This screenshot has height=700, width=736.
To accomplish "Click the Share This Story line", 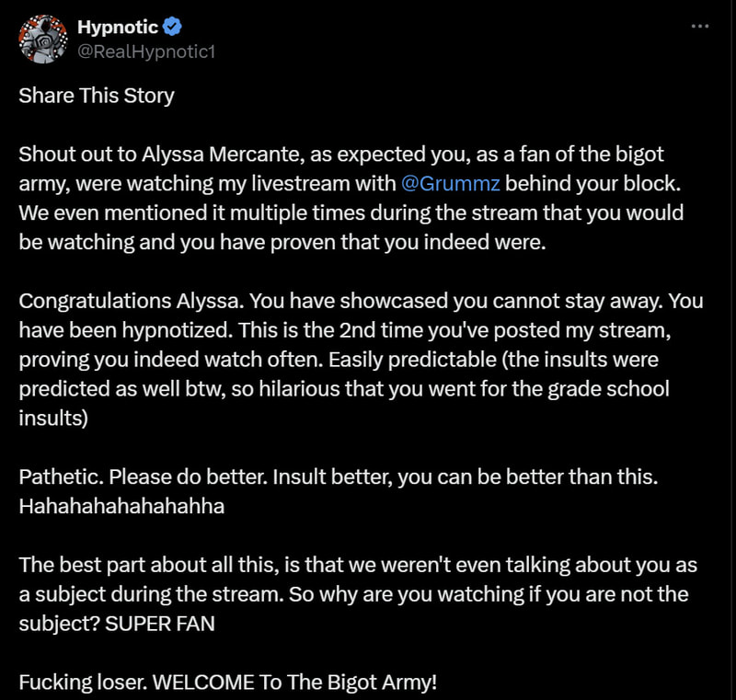I will click(x=97, y=96).
